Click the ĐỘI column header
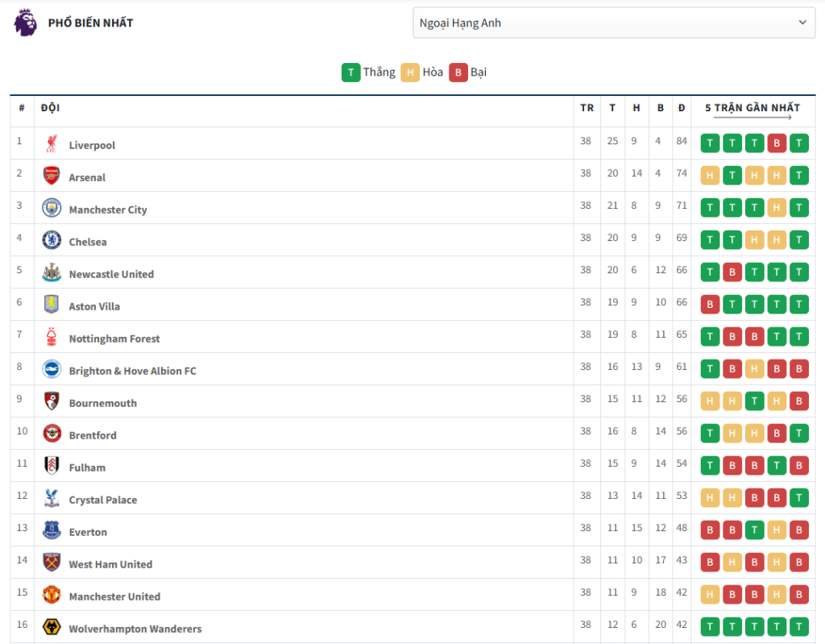The image size is (825, 644). tap(50, 108)
